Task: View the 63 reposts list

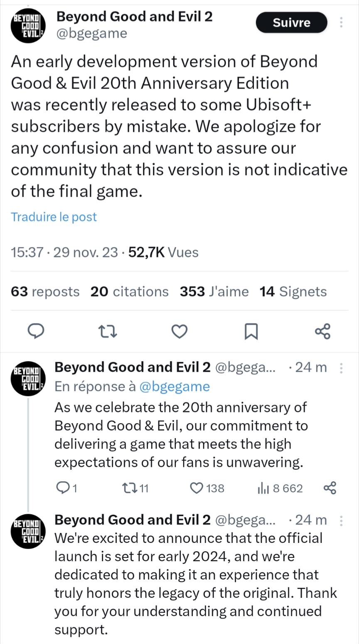Action: (45, 292)
